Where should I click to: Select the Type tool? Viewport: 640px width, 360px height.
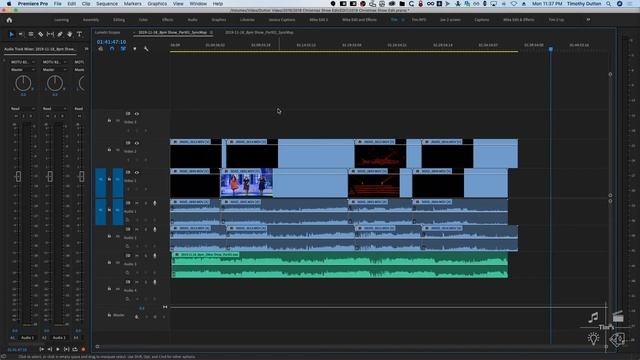coord(79,35)
